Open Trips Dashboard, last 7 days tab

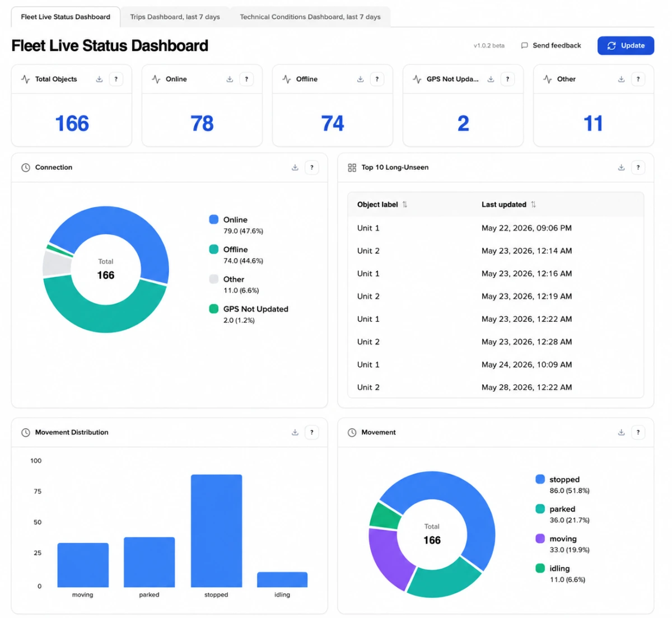[175, 17]
